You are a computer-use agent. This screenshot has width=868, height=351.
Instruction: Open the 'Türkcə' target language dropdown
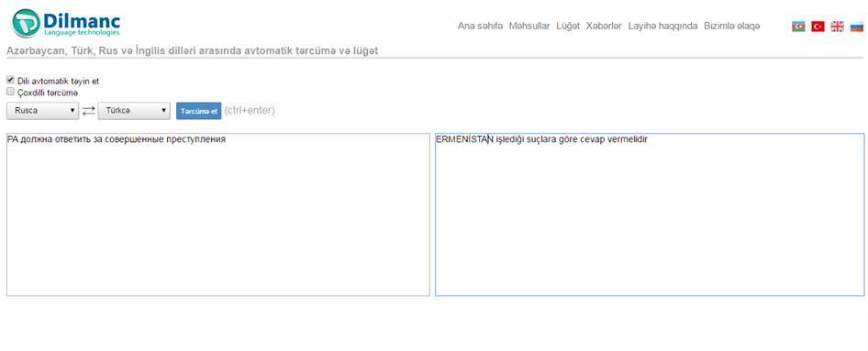pos(134,111)
